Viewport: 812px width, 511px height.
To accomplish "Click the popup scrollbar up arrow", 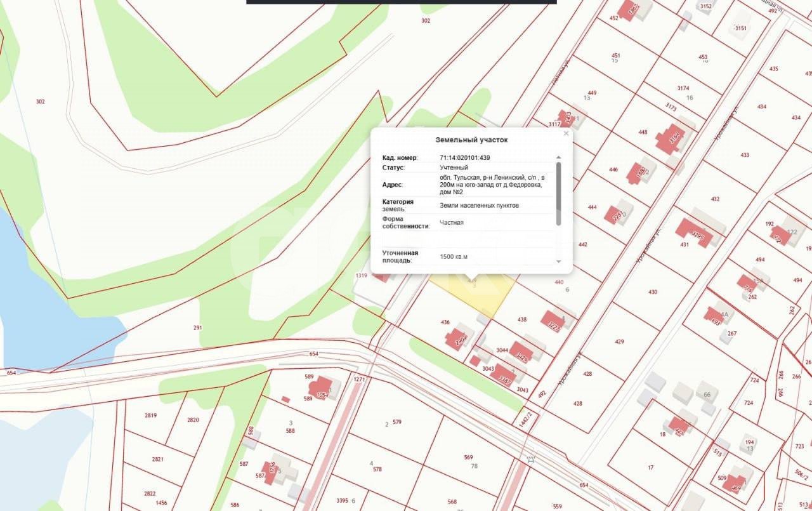I will [558, 157].
